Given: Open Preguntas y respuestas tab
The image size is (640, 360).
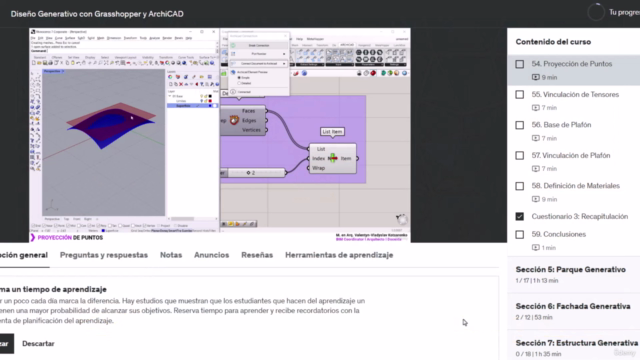Looking at the screenshot, I should tap(104, 255).
